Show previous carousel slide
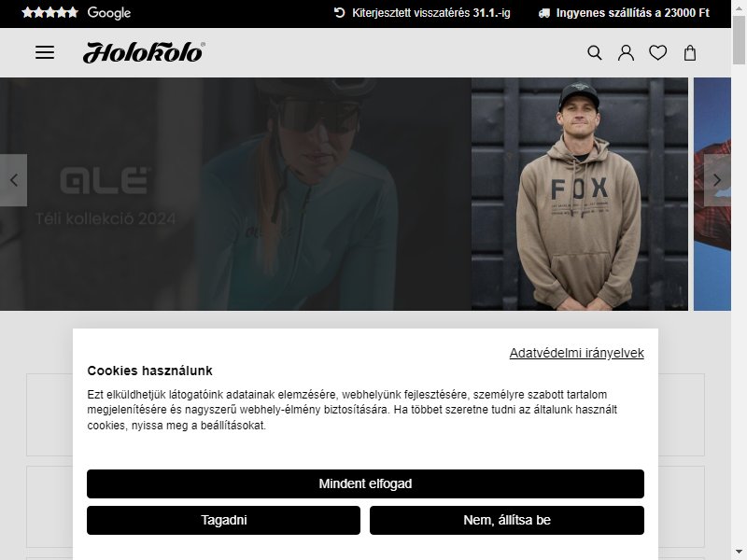Image resolution: width=747 pixels, height=560 pixels. click(13, 180)
